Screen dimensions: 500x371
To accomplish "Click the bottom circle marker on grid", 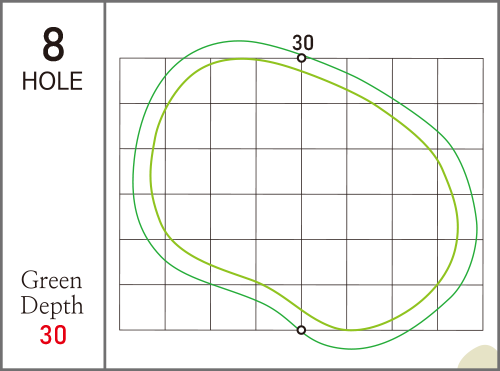I will (301, 330).
